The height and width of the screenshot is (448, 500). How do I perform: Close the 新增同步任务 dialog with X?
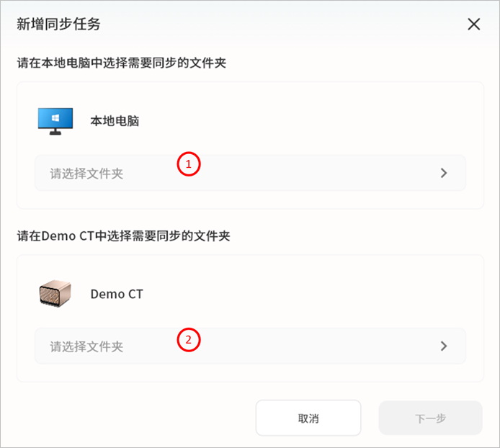[473, 24]
